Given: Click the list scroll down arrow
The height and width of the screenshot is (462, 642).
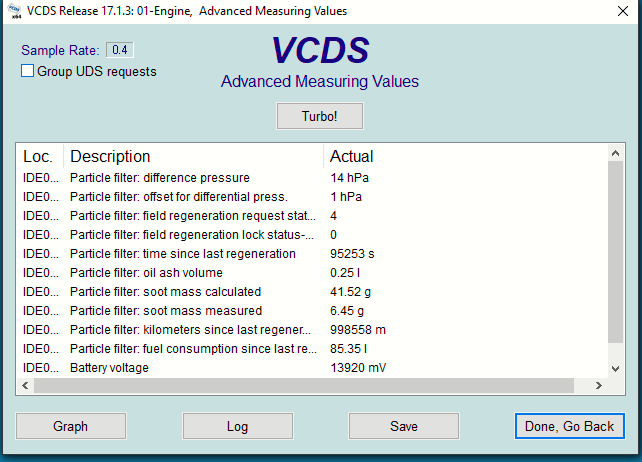Looking at the screenshot, I should click(615, 369).
